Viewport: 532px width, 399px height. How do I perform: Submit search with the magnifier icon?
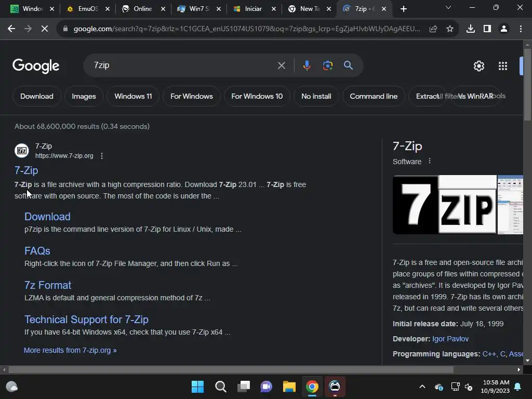tap(349, 65)
